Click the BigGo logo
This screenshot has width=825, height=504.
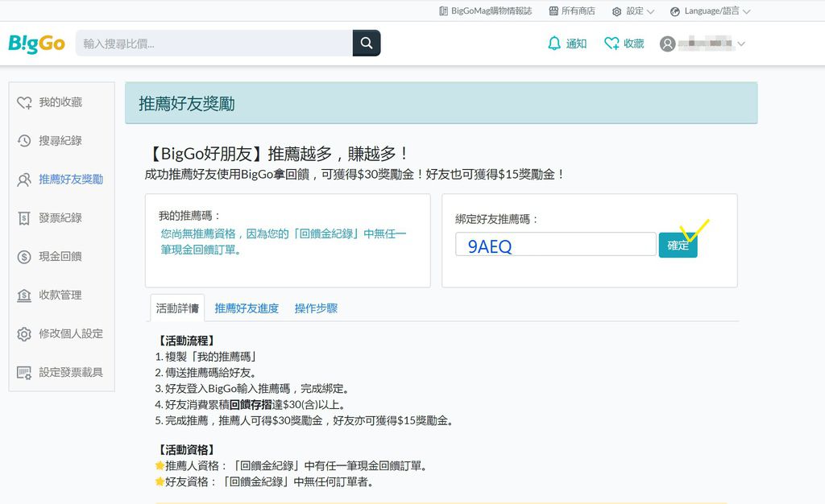pos(36,43)
